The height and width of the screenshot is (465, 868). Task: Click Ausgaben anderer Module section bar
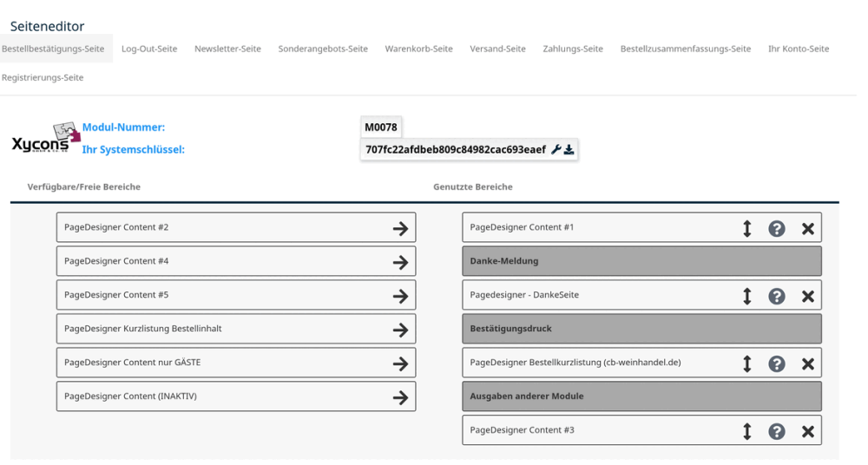[641, 396]
